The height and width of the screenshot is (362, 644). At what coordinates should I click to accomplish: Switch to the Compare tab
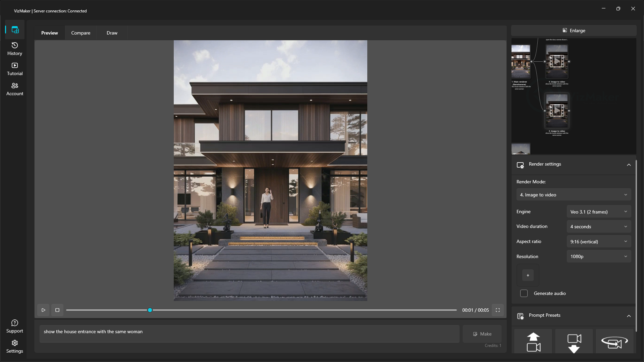tap(80, 33)
